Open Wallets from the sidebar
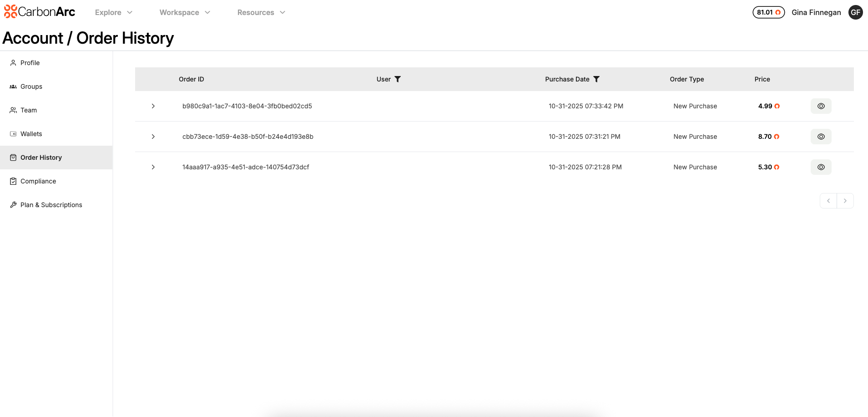 (31, 134)
